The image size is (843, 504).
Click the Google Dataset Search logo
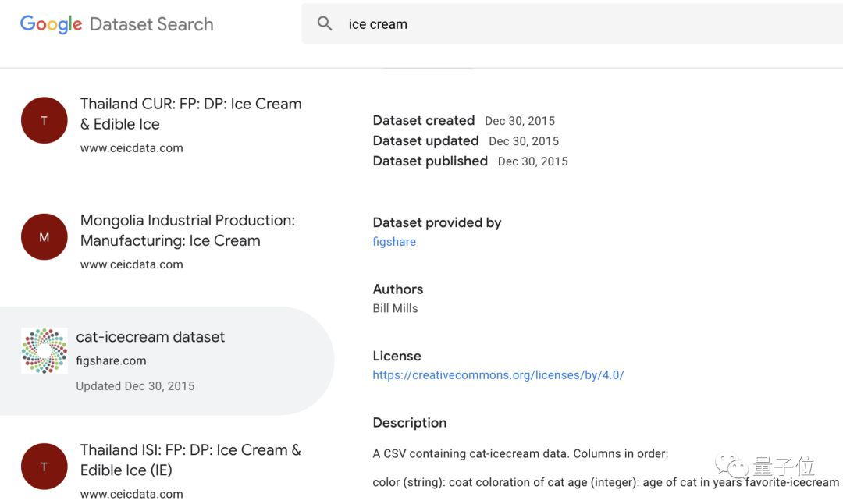point(116,24)
